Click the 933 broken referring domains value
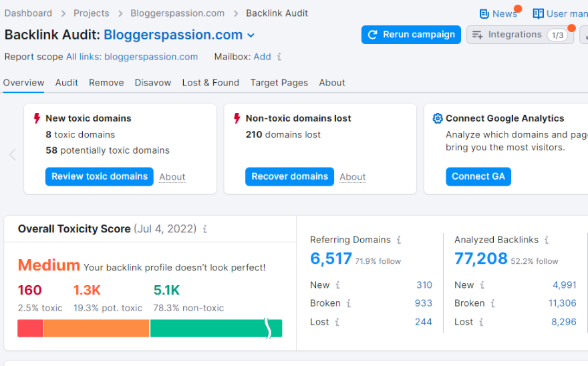Viewport: 588px width, 366px height. pyautogui.click(x=424, y=303)
